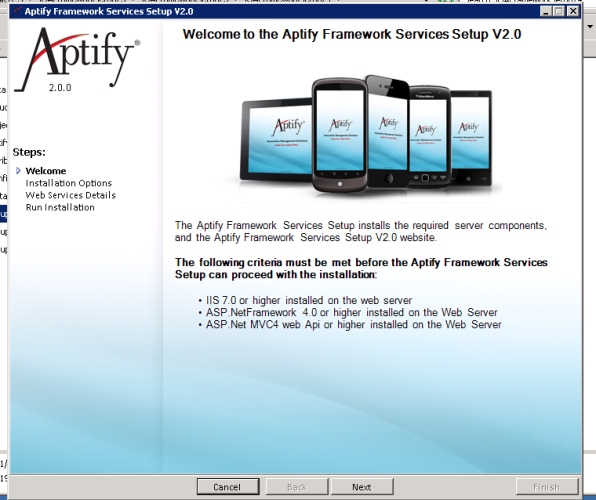Viewport: 596px width, 500px height.
Task: Click the Aptify icon in title bar
Action: pos(17,11)
